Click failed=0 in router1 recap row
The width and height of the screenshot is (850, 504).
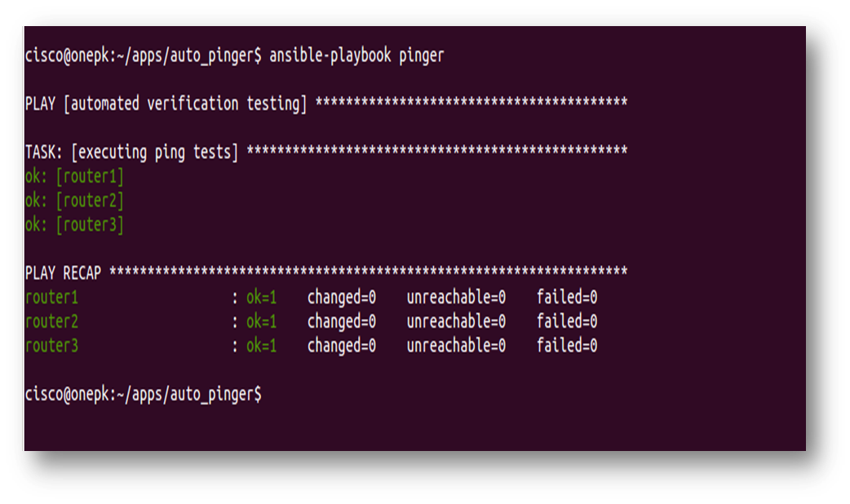click(567, 297)
